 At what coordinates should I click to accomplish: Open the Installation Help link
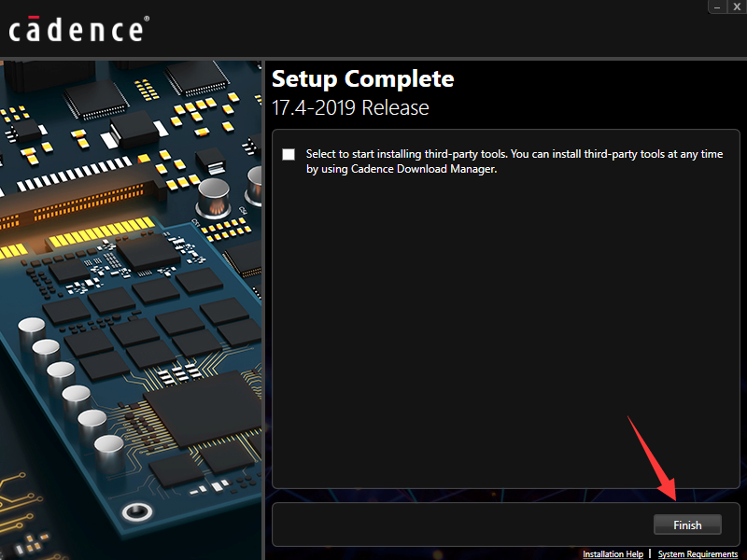(613, 554)
